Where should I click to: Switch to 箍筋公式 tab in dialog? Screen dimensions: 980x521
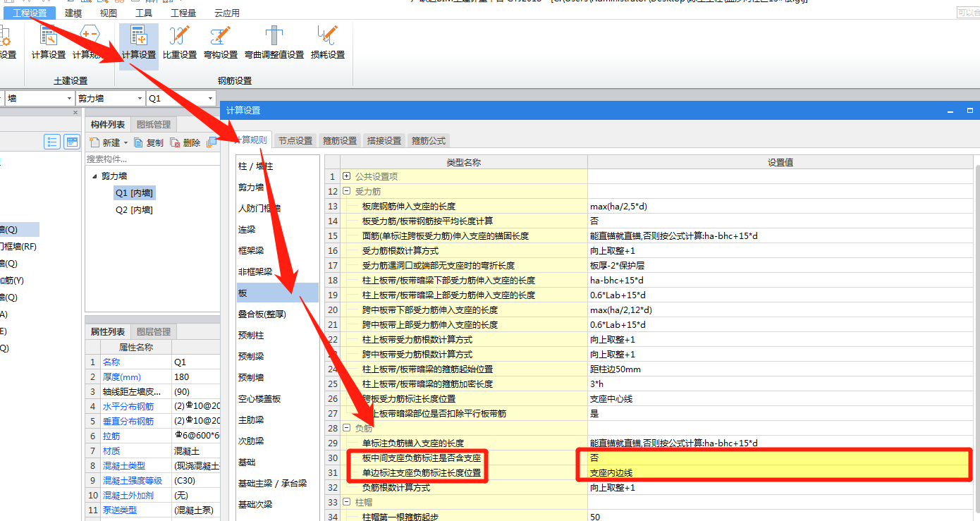tap(429, 140)
